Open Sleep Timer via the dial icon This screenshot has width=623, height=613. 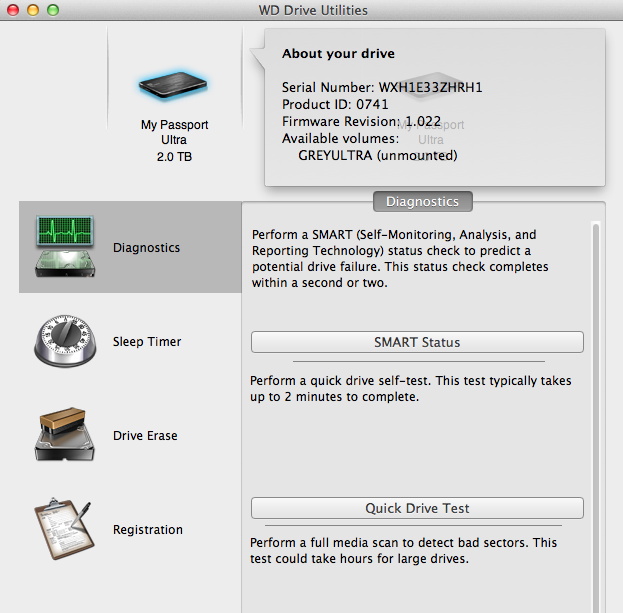pos(65,341)
